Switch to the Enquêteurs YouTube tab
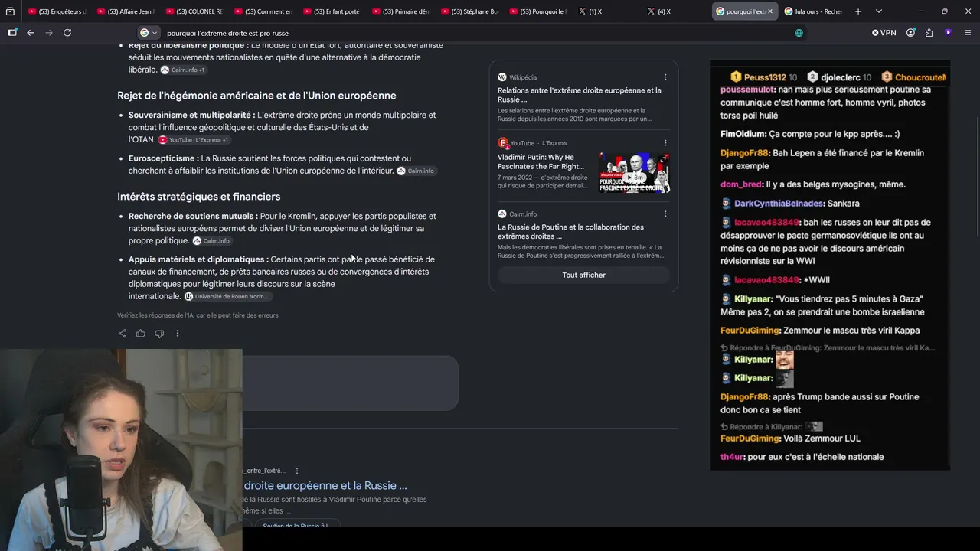The width and height of the screenshot is (980, 551). [57, 11]
